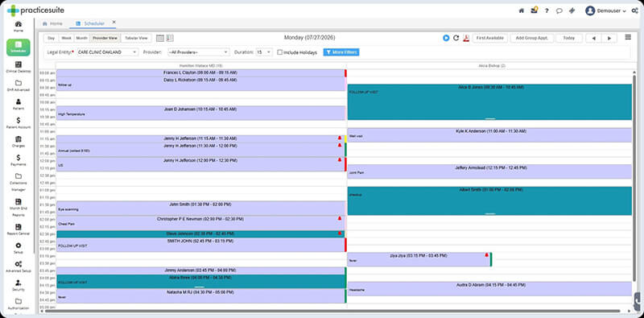The height and width of the screenshot is (318, 644).
Task: Open Advanced Setup in the sidebar
Action: click(18, 266)
